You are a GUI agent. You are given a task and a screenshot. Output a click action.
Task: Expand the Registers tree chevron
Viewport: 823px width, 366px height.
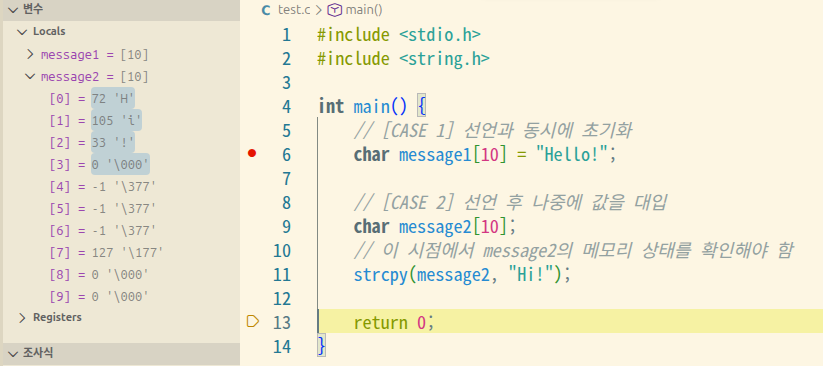22,317
